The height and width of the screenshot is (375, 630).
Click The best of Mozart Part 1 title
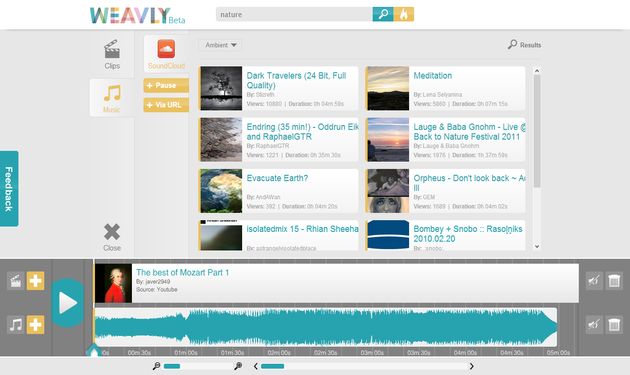182,273
